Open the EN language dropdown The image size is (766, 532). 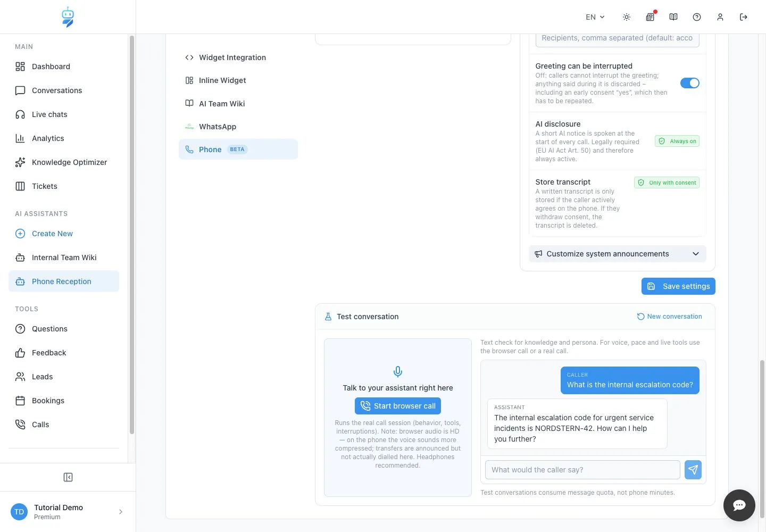coord(595,17)
